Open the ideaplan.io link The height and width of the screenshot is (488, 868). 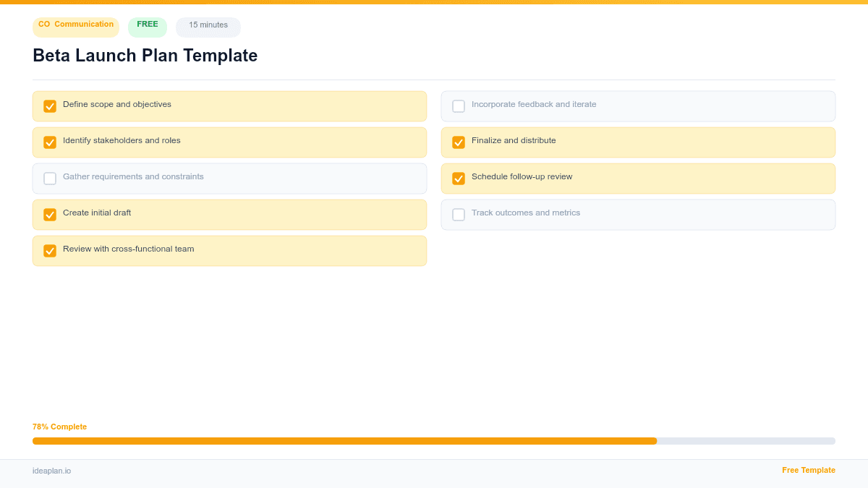(51, 471)
